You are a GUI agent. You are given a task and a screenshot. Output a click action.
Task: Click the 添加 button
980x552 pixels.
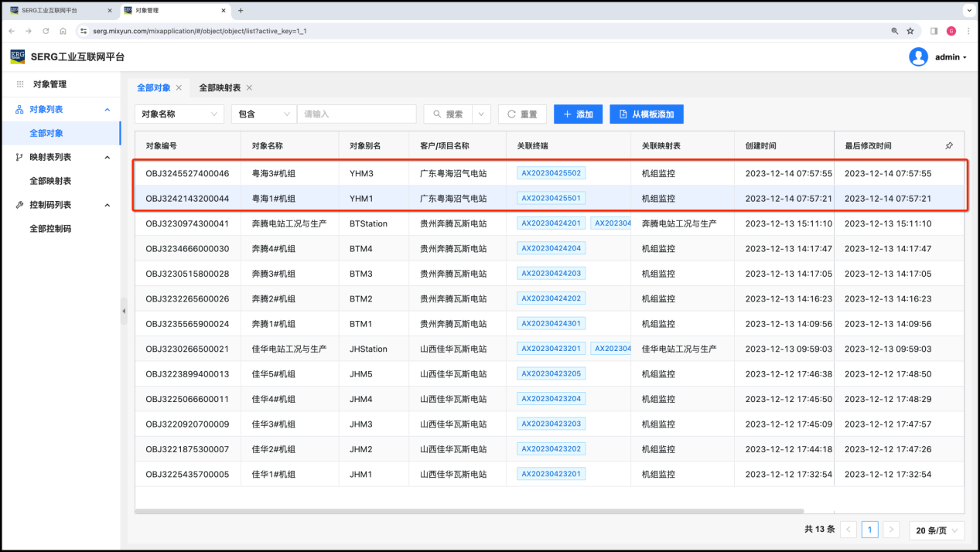[577, 114]
